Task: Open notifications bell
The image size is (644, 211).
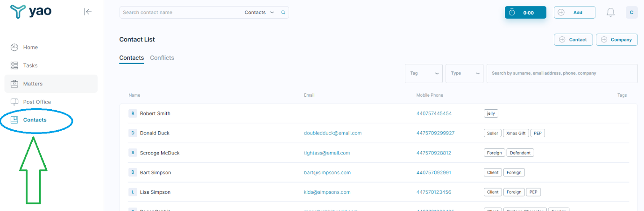Action: [x=610, y=13]
